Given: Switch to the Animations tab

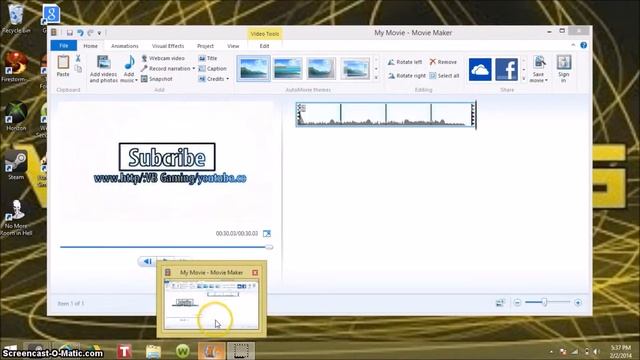Looking at the screenshot, I should coord(124,46).
